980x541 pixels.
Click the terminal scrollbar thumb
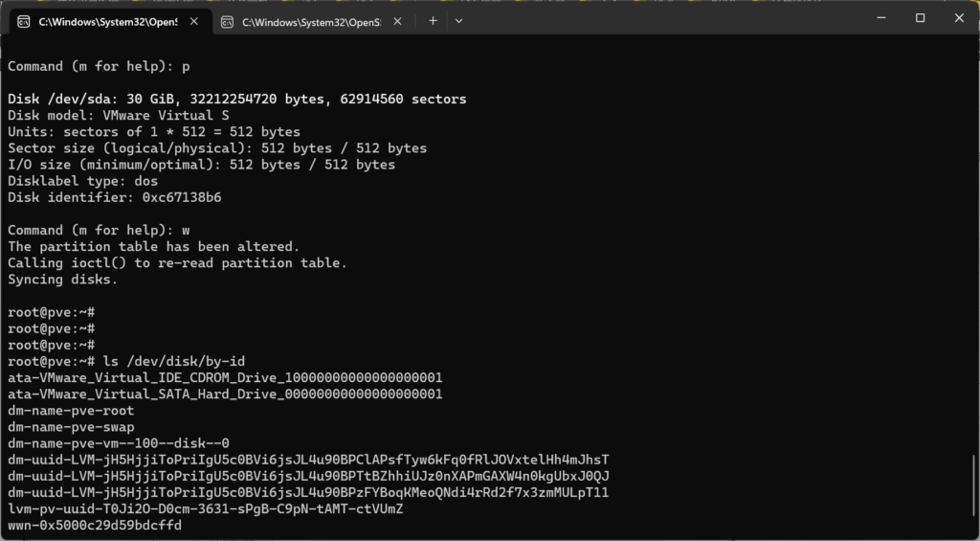[x=973, y=488]
